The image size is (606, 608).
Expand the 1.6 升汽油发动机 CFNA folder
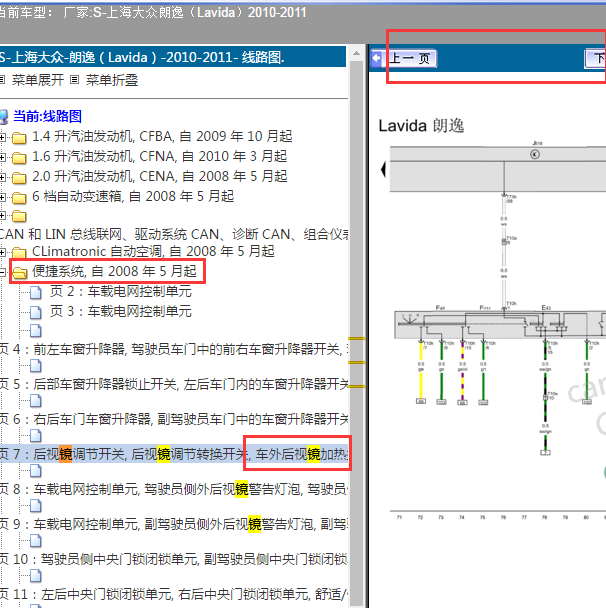point(2,157)
